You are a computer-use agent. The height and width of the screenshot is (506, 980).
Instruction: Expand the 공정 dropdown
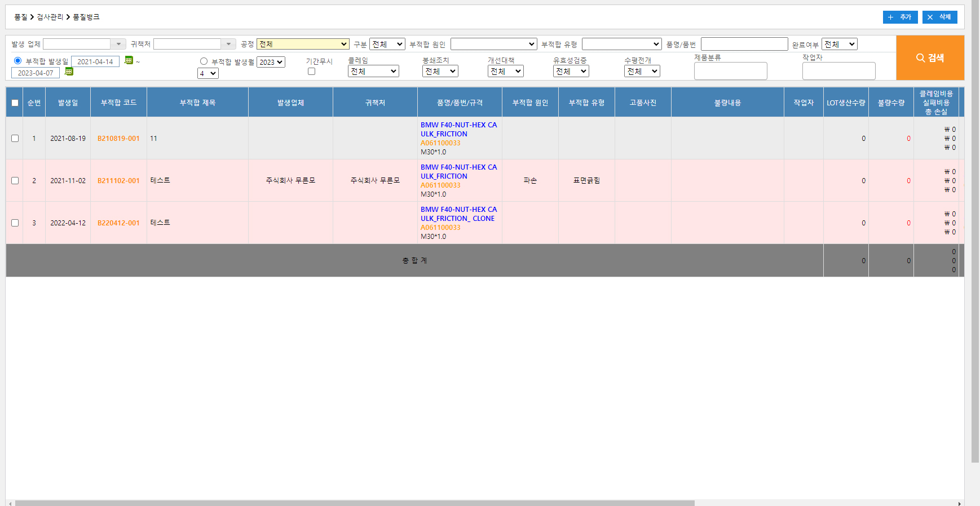tap(303, 44)
